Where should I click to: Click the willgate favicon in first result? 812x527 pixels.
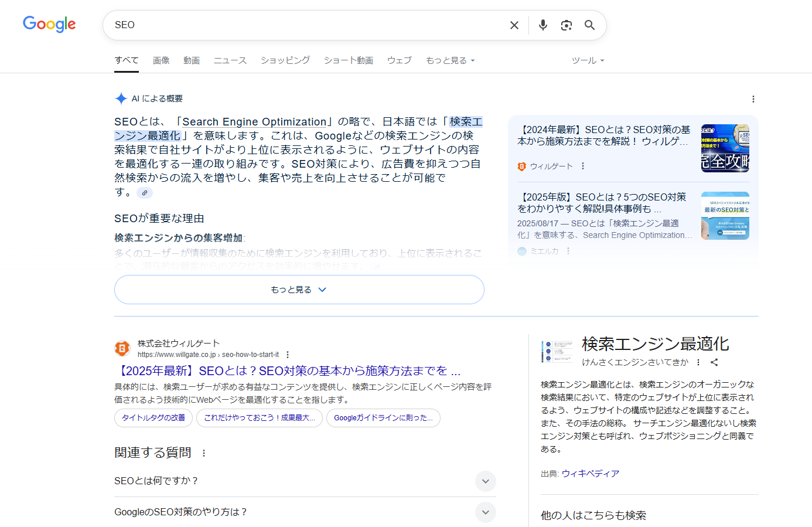[122, 349]
